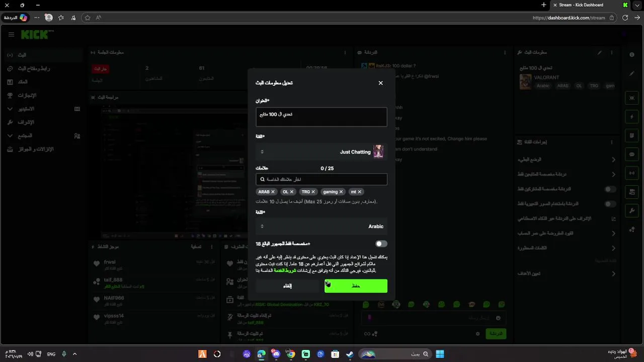Toggle subscribers-only chat switch
This screenshot has height=362, width=644.
coord(610,189)
